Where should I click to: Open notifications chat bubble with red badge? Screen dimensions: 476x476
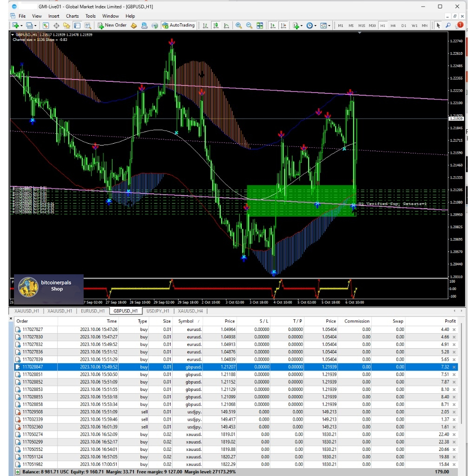459,26
